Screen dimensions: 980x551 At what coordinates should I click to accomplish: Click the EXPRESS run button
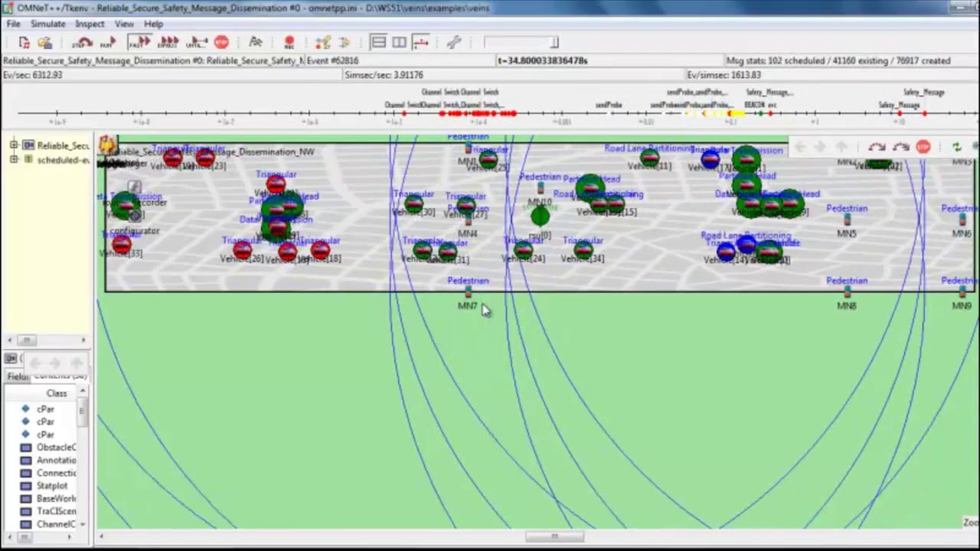[x=168, y=43]
